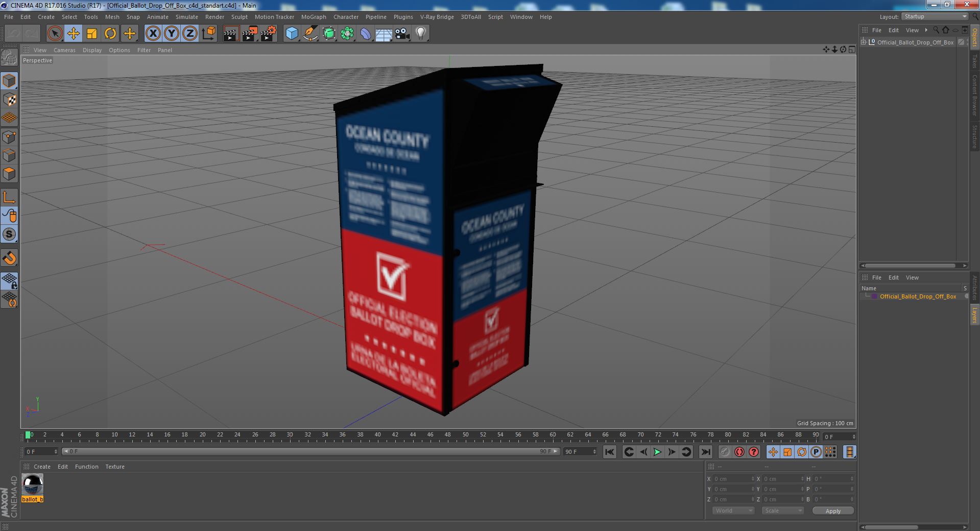Add a bend deformer object
The width and height of the screenshot is (980, 531).
pyautogui.click(x=366, y=34)
